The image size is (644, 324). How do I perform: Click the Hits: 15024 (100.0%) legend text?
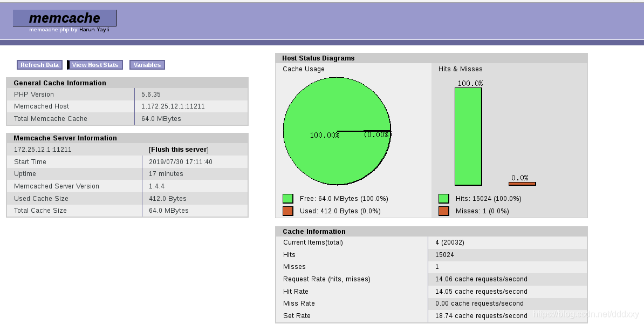488,199
